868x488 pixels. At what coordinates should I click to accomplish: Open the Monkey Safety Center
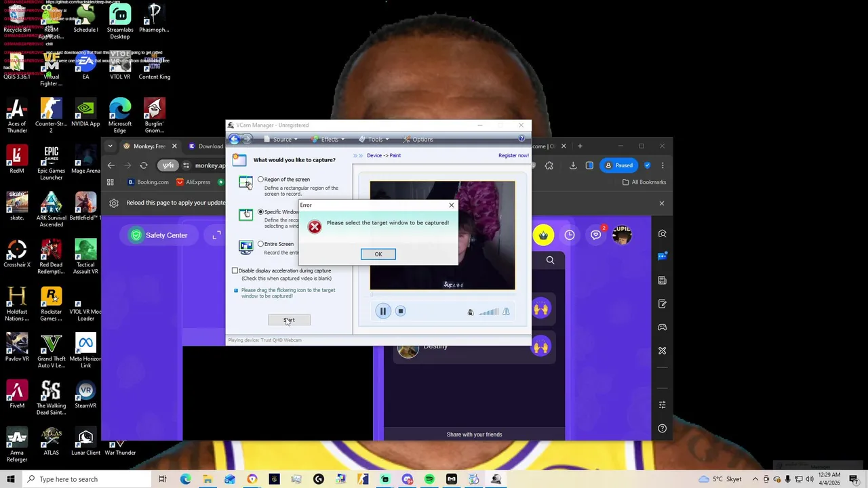[159, 235]
